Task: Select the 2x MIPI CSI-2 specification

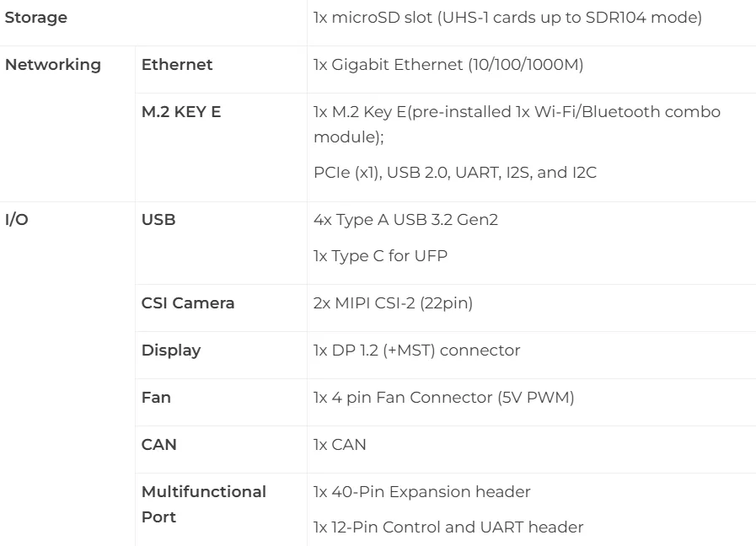Action: tap(393, 303)
